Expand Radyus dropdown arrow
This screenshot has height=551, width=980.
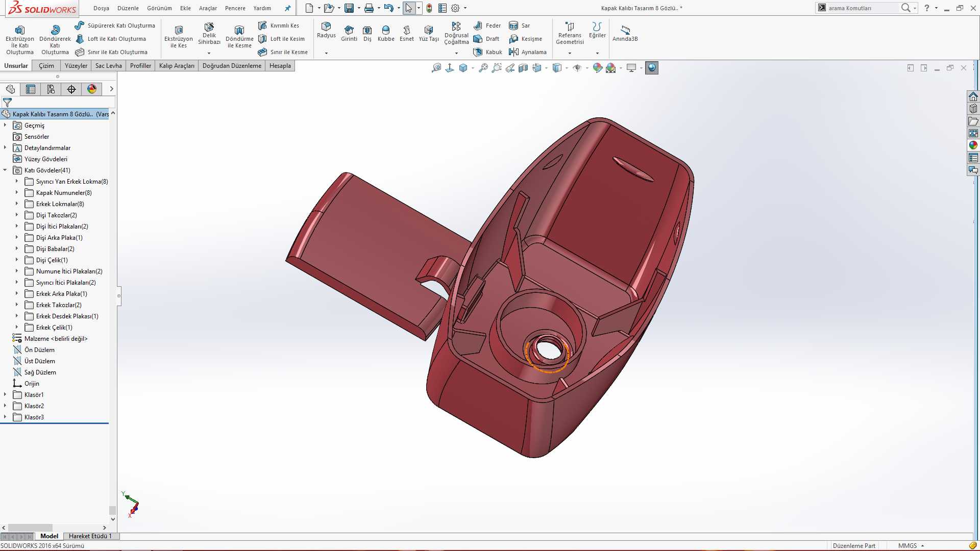326,53
